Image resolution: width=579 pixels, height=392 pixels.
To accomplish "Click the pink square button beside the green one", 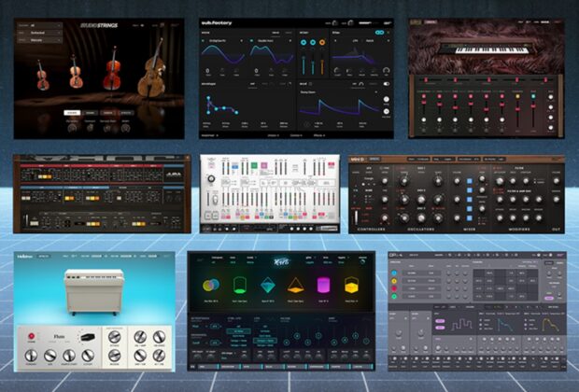I will [x=264, y=165].
